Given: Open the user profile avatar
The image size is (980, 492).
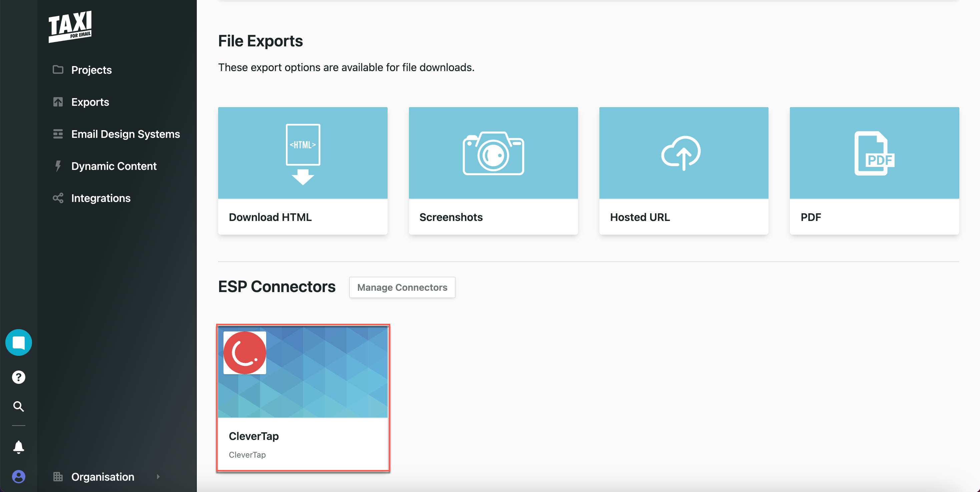Looking at the screenshot, I should pyautogui.click(x=19, y=476).
